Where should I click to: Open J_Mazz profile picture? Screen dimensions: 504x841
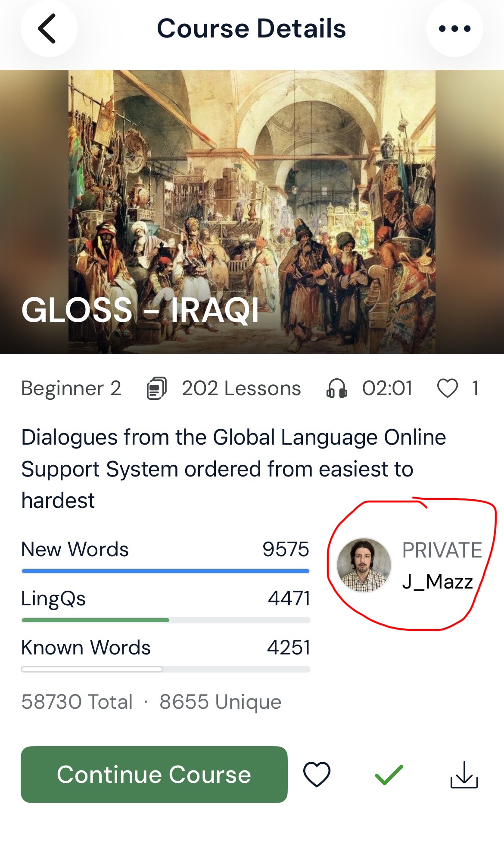coord(364,565)
